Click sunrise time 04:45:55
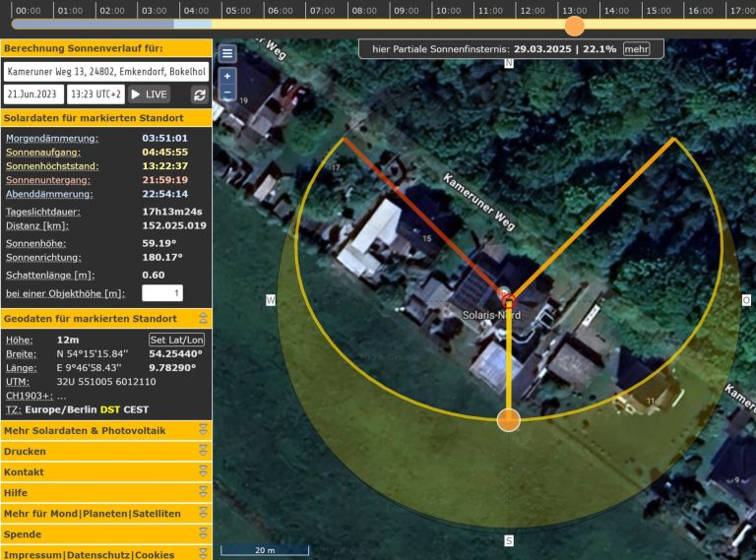The image size is (756, 560). click(x=165, y=152)
